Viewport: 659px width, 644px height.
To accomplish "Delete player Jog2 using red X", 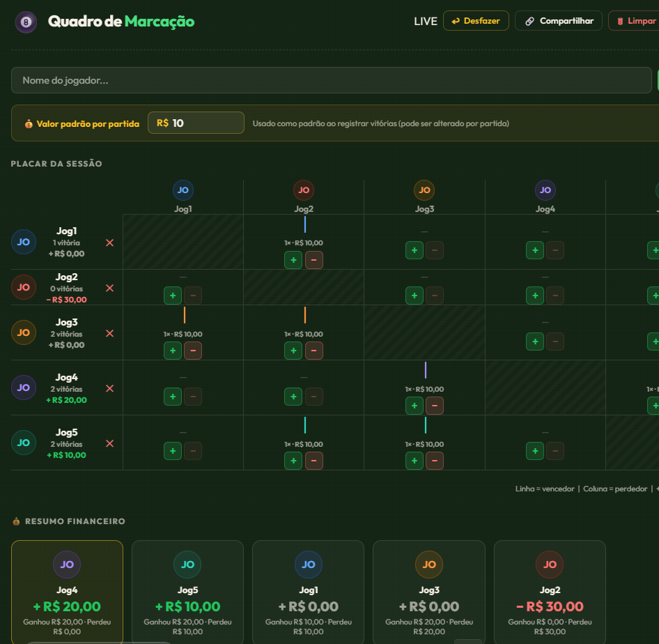I will pos(109,288).
